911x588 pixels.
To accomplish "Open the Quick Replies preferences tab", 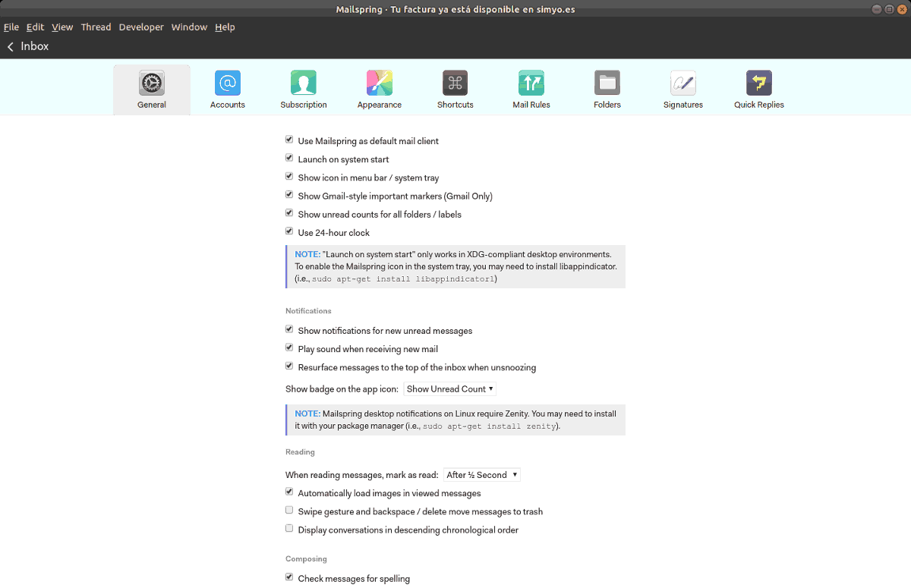I will click(x=759, y=90).
